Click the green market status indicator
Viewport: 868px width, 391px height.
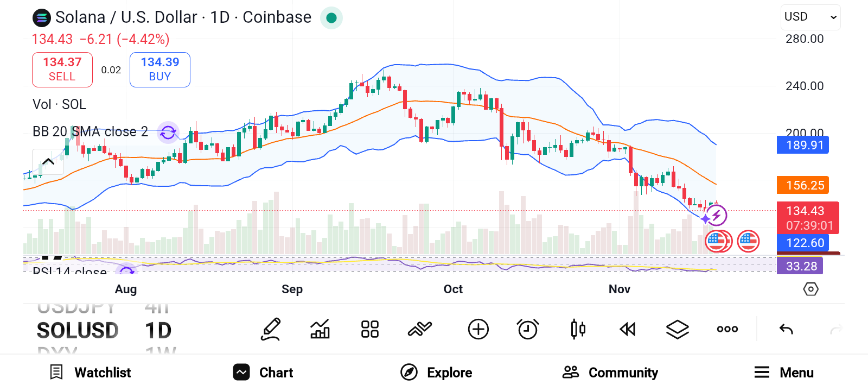click(x=331, y=18)
